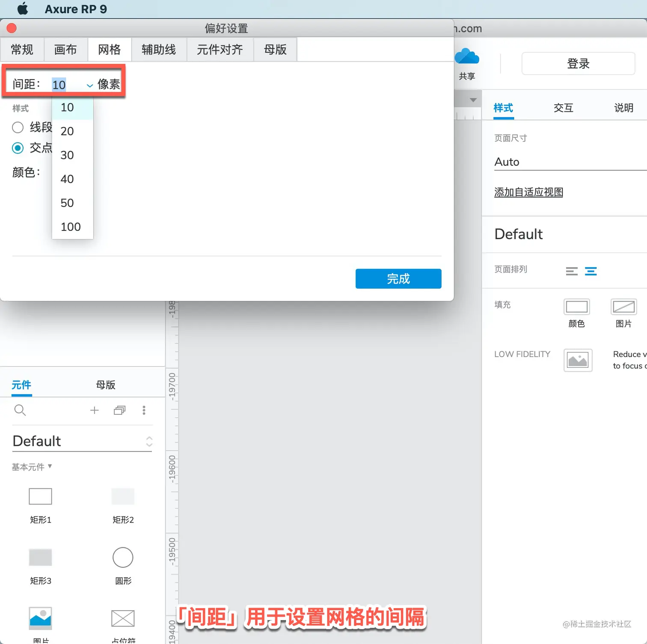
Task: Click the 添加自适应视图 link
Action: pos(528,192)
